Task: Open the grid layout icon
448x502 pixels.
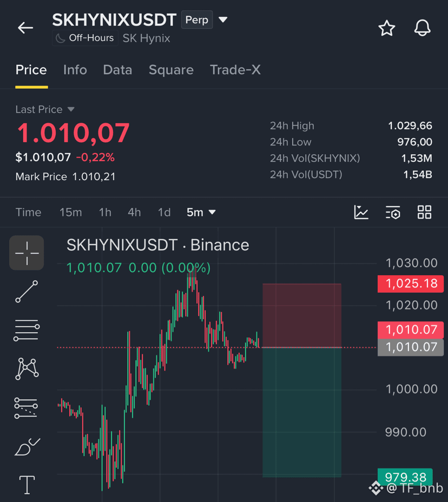Action: tap(424, 212)
